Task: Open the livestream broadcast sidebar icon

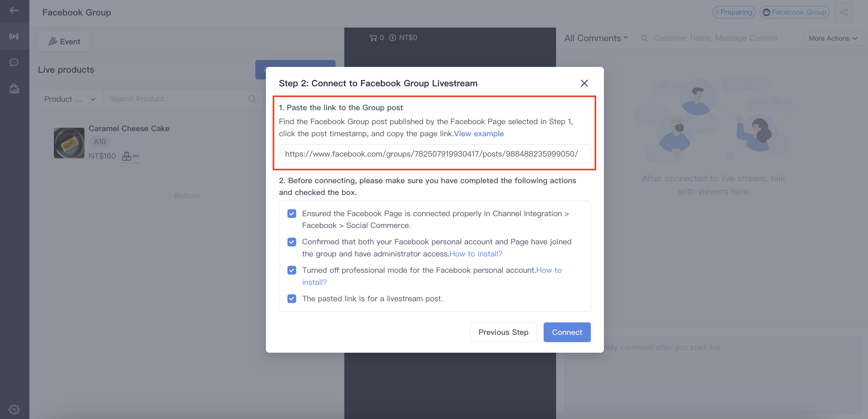Action: (14, 36)
